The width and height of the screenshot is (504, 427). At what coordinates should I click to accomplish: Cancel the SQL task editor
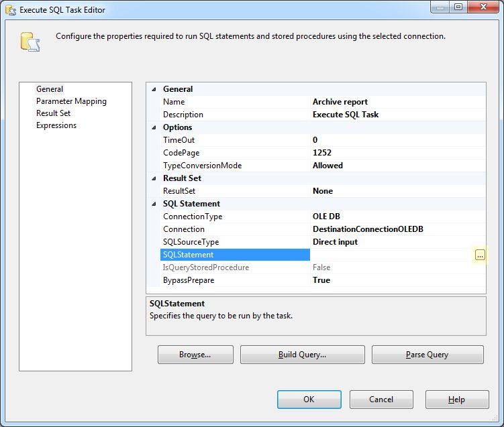(x=381, y=400)
